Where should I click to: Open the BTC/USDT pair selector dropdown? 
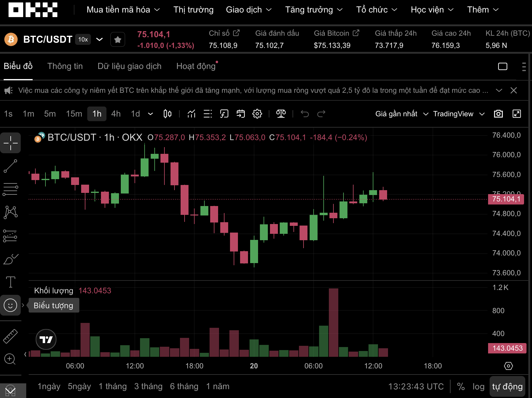99,39
